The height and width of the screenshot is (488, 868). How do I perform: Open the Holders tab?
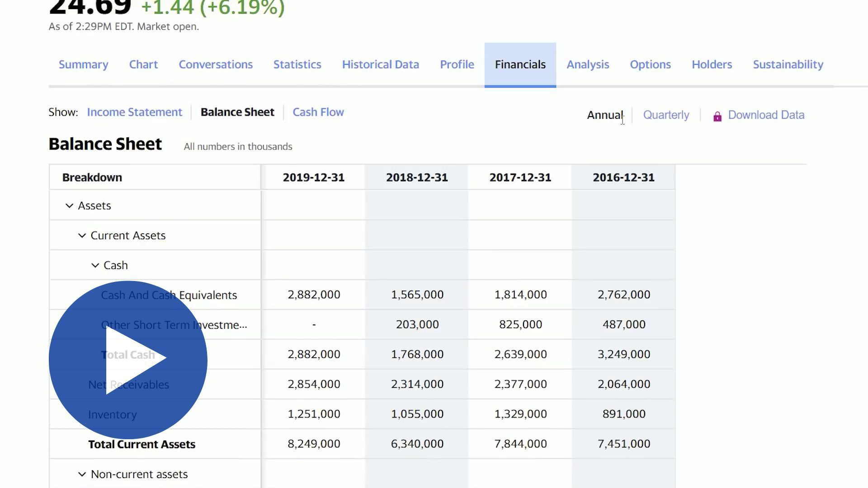[x=712, y=65]
